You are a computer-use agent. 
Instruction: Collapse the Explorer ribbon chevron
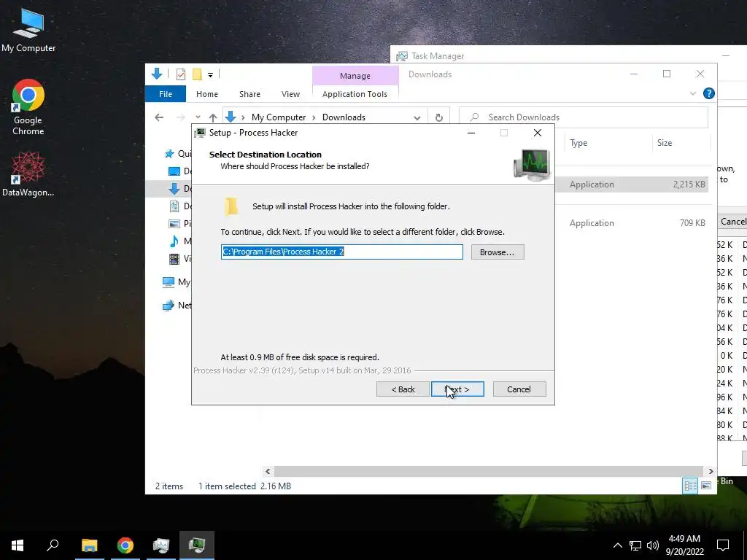pos(693,94)
